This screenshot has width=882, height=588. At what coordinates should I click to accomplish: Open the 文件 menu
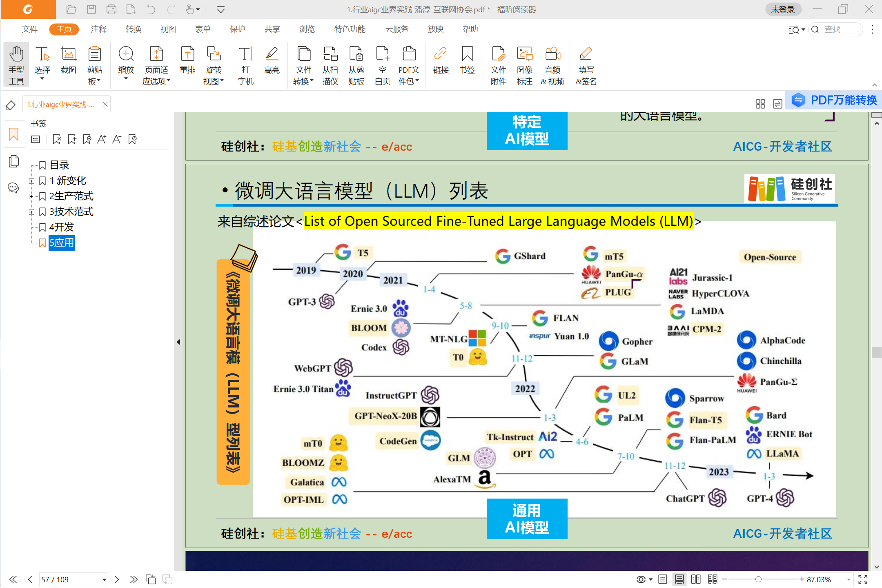tap(29, 29)
